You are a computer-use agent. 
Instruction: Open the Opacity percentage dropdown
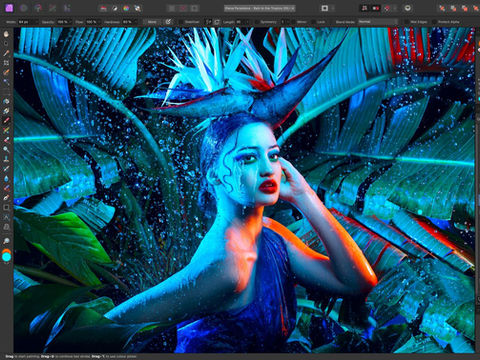pyautogui.click(x=70, y=22)
